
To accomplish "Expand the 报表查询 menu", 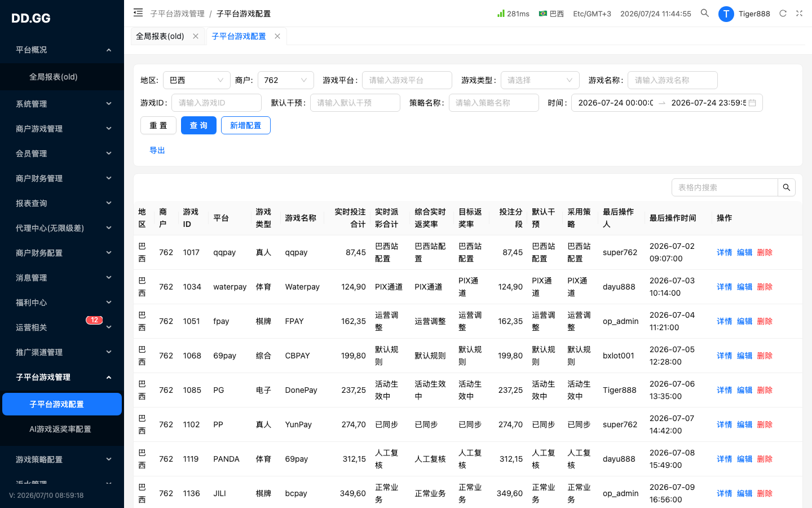I will (x=62, y=203).
